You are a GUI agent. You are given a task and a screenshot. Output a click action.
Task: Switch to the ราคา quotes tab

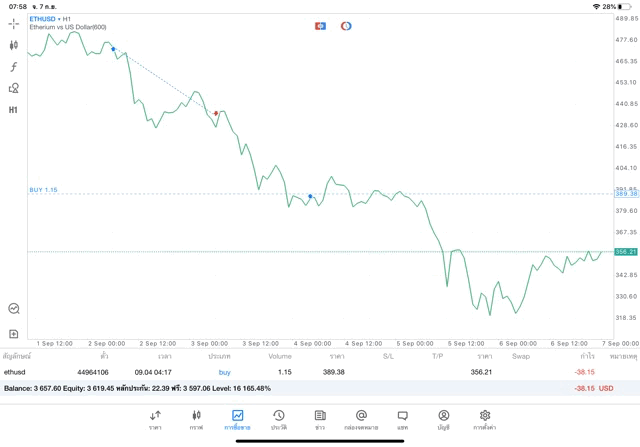155,420
